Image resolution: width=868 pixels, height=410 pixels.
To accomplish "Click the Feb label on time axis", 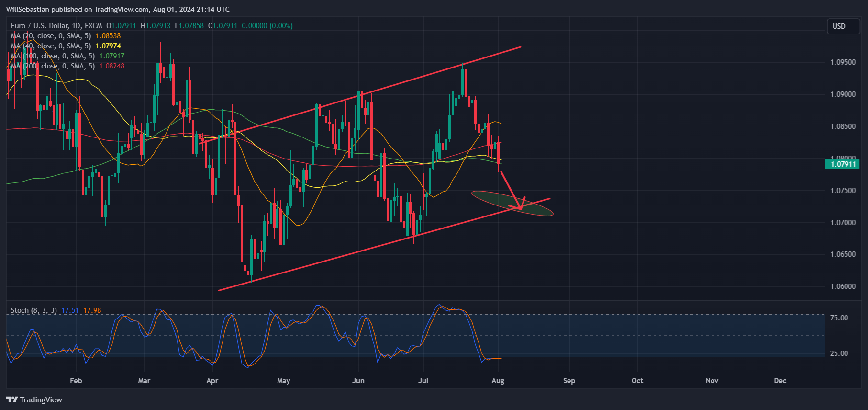I will [76, 381].
